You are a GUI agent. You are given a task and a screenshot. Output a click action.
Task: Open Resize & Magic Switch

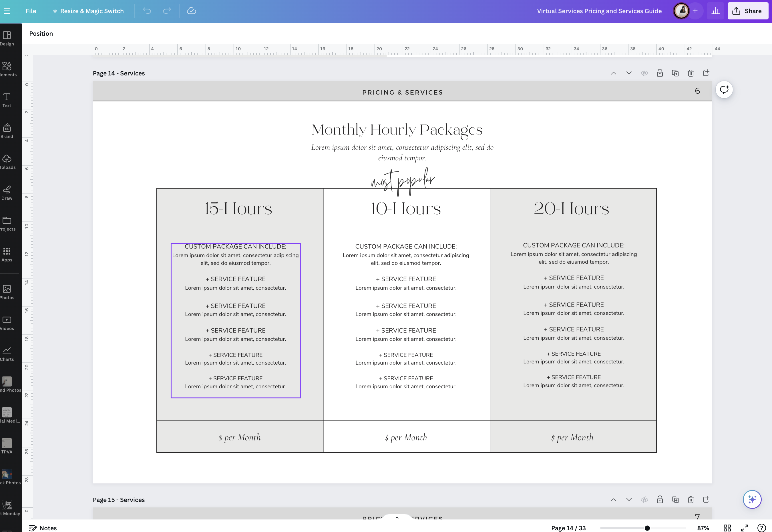tap(88, 11)
